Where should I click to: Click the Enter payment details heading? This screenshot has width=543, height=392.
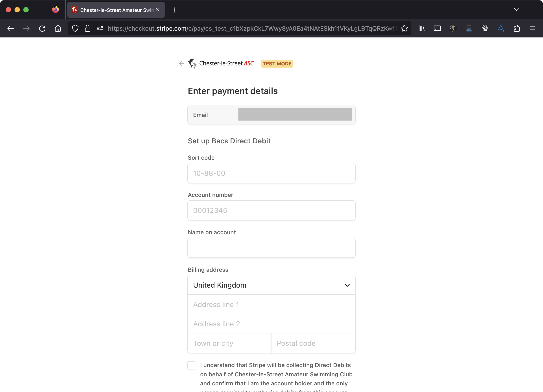pyautogui.click(x=233, y=91)
